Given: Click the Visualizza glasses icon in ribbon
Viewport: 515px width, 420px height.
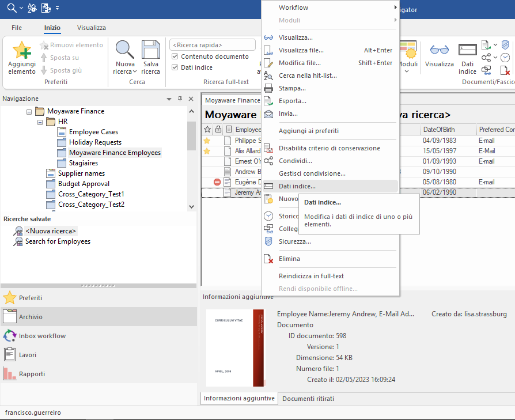Looking at the screenshot, I should click(440, 52).
